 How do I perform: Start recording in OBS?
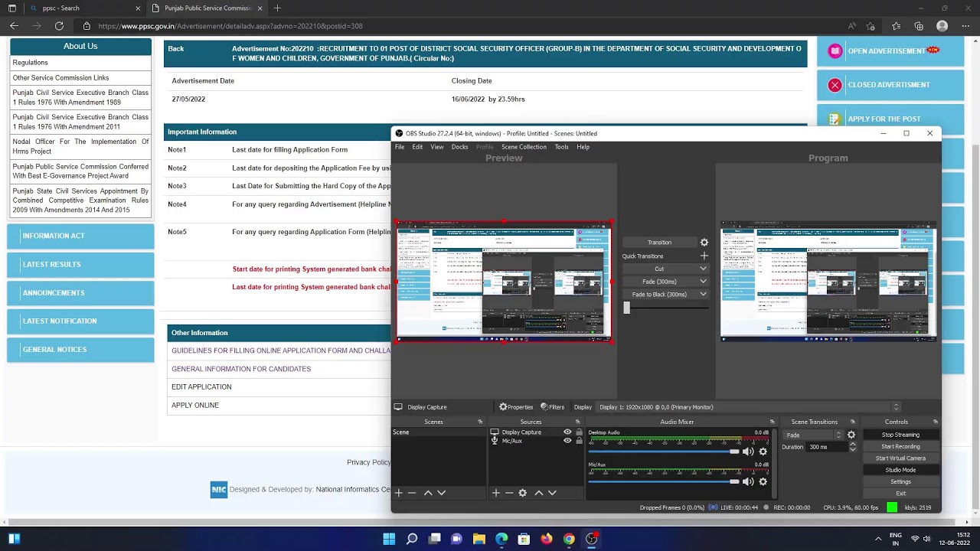click(x=900, y=447)
